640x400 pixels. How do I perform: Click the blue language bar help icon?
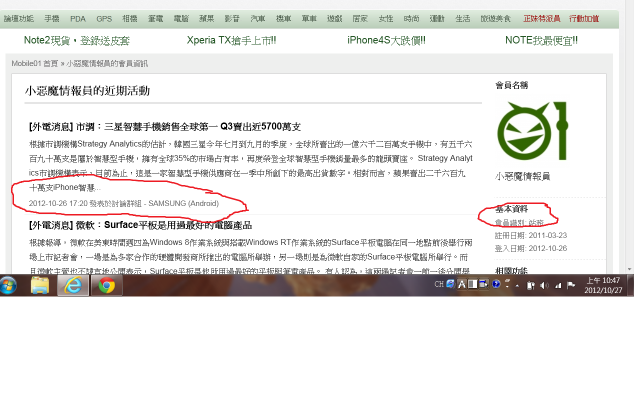496,284
